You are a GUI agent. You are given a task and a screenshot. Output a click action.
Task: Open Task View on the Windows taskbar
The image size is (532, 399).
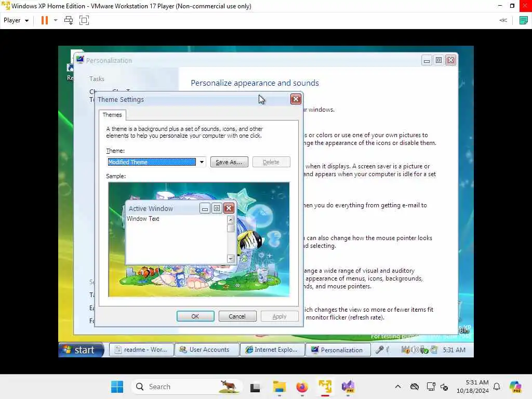[255, 387]
